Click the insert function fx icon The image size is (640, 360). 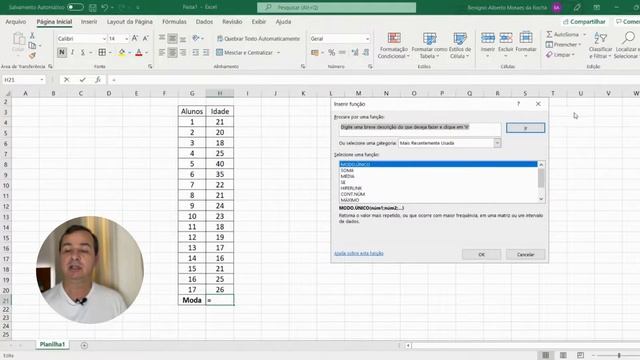coord(98,80)
